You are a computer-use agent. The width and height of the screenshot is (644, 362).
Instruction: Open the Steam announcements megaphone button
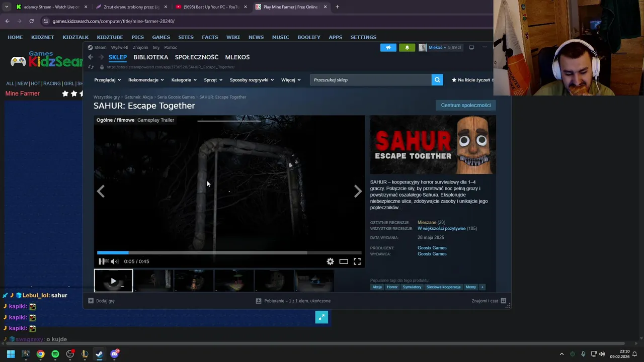click(x=388, y=47)
